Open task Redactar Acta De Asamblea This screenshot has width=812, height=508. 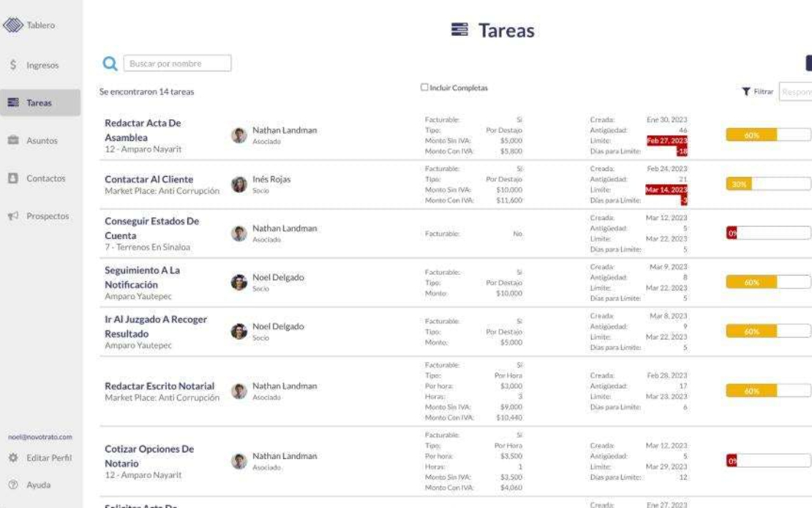click(x=143, y=130)
